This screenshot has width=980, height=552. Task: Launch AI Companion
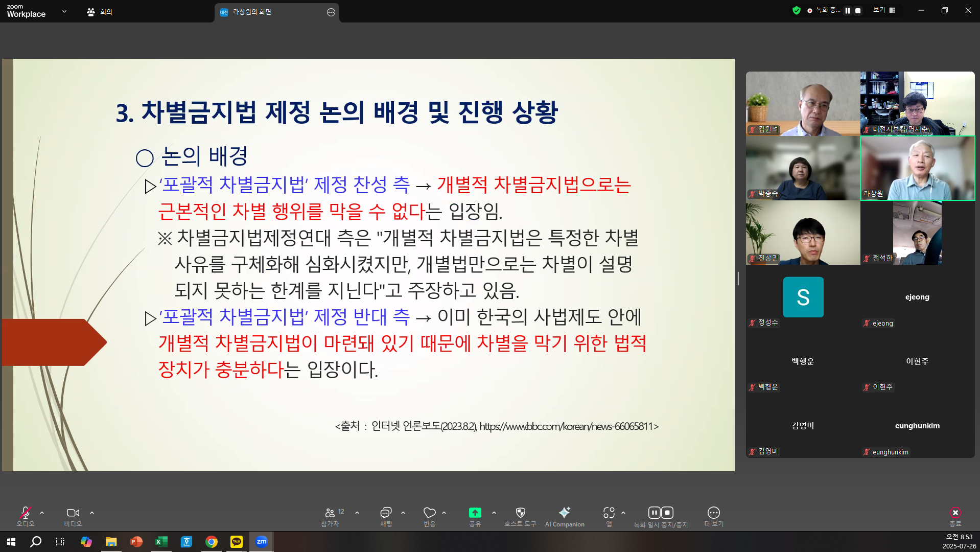click(x=564, y=513)
